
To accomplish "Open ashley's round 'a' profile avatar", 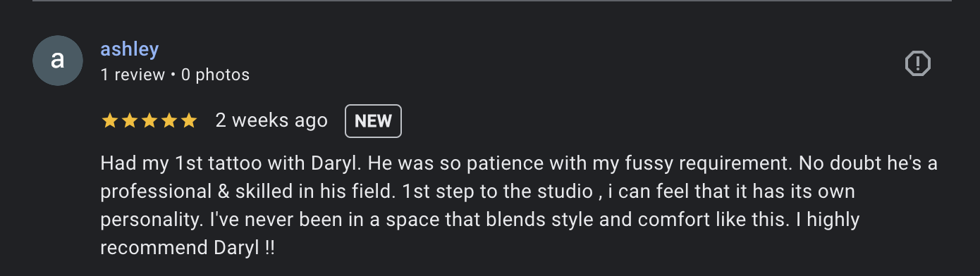I will click(x=58, y=61).
